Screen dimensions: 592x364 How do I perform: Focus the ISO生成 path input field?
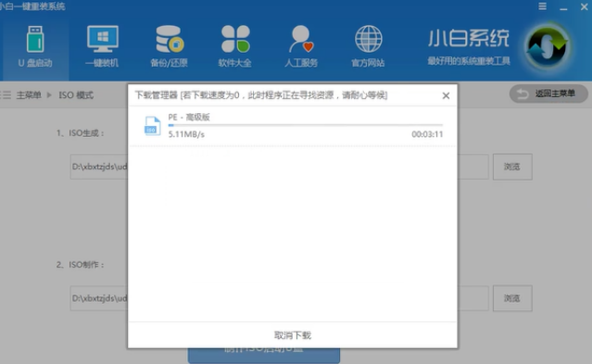pos(280,167)
